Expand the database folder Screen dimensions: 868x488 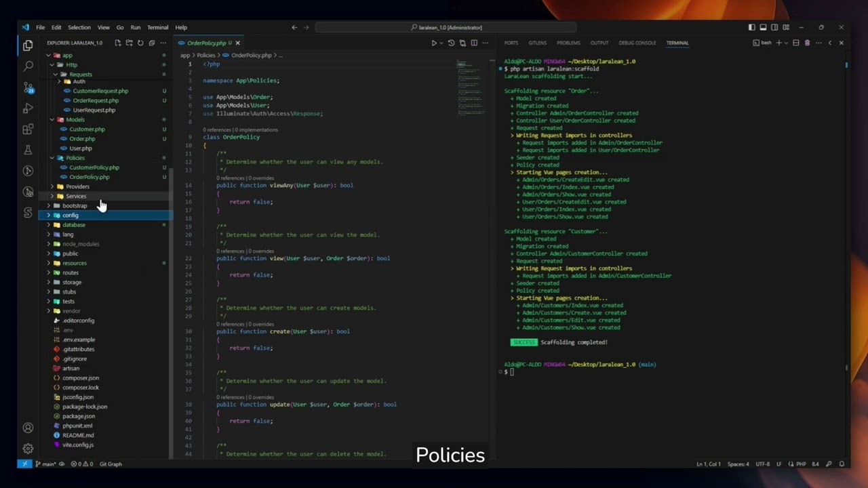click(49, 225)
